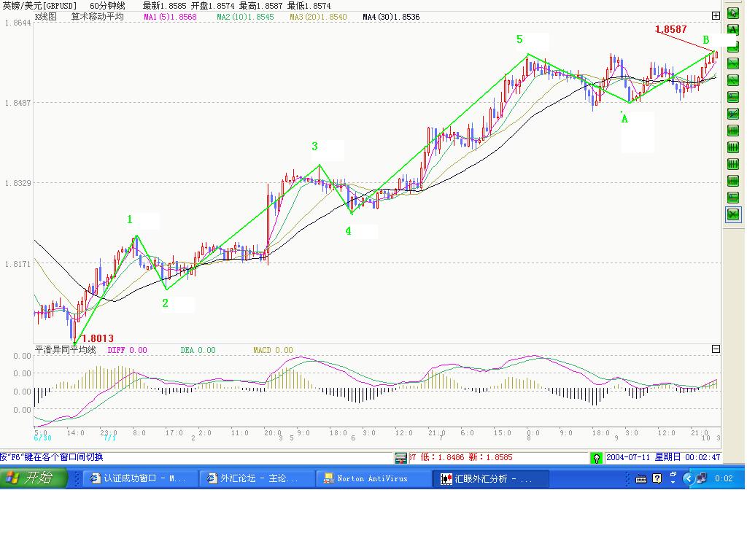Click the 英镑/美元[GBPUSD] symbol title
The height and width of the screenshot is (560, 747).
(x=39, y=6)
